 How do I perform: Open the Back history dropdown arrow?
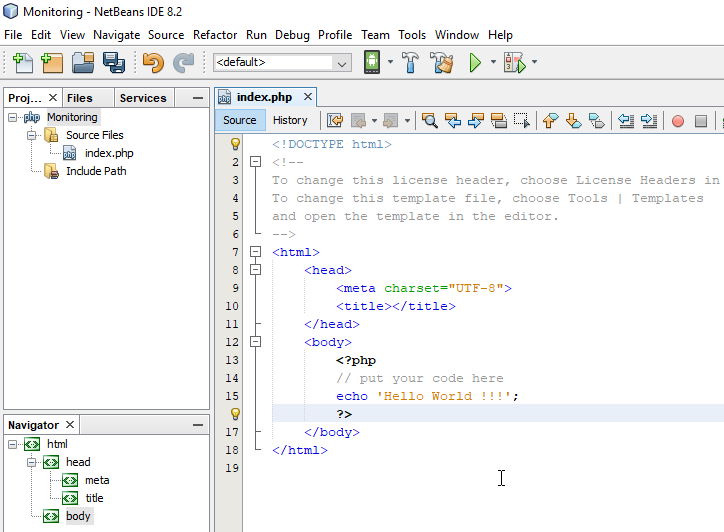[x=374, y=121]
